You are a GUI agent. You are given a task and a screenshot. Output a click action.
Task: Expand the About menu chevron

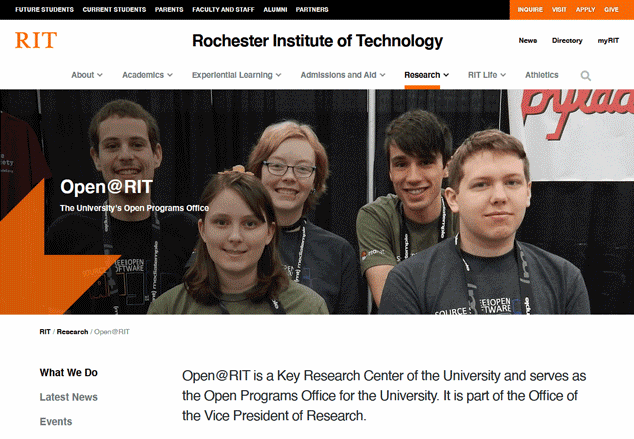pos(100,75)
